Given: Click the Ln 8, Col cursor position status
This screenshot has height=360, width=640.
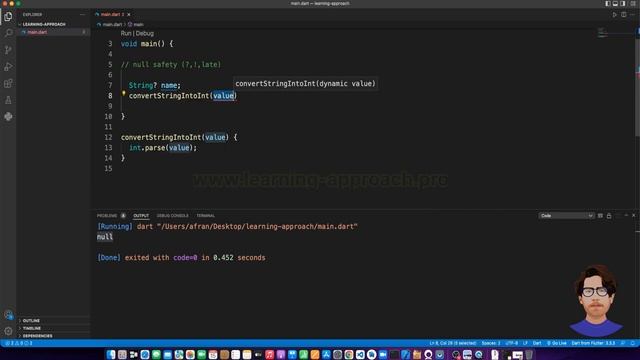Looking at the screenshot, I should [x=453, y=343].
